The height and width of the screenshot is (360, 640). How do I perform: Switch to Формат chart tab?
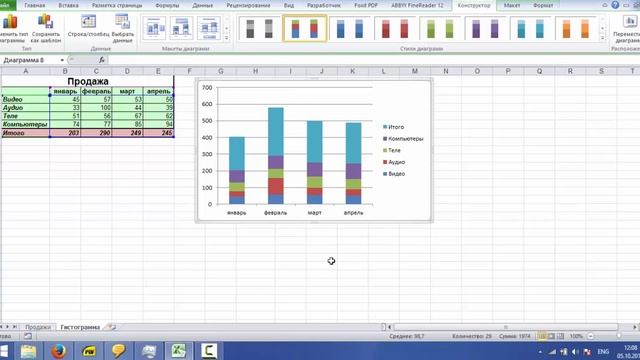click(543, 5)
